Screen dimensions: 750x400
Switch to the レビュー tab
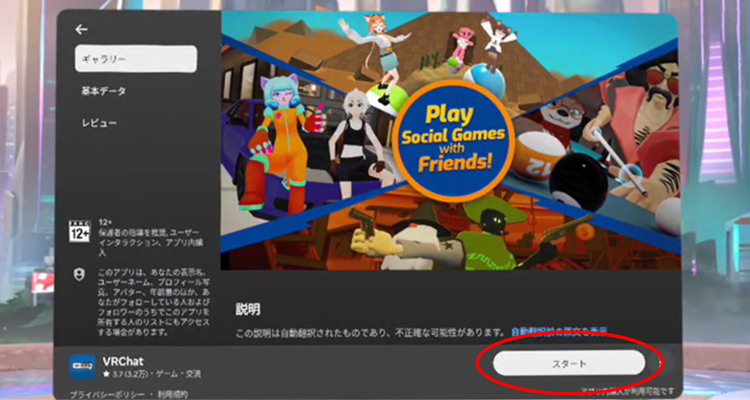pos(99,123)
